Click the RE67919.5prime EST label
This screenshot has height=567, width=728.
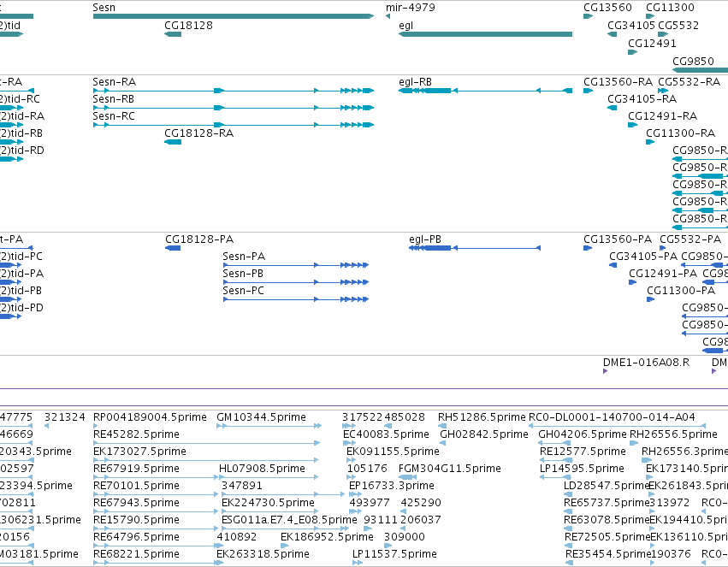click(137, 469)
